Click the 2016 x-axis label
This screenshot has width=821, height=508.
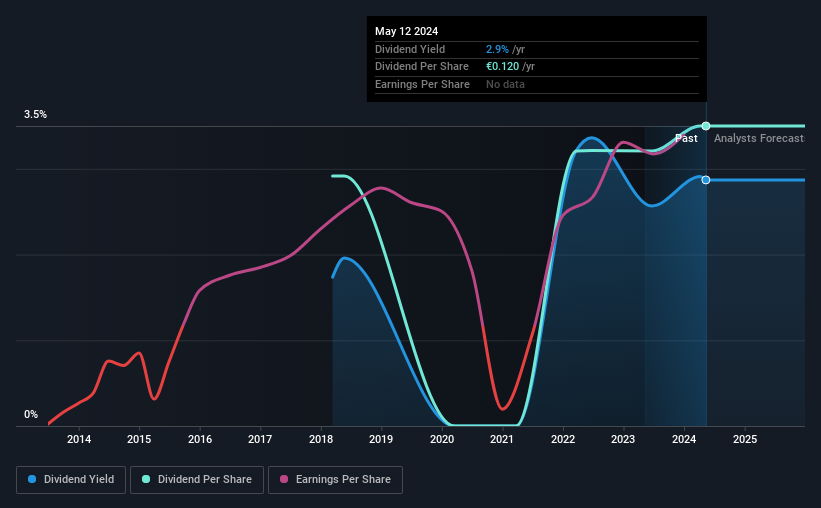point(200,439)
